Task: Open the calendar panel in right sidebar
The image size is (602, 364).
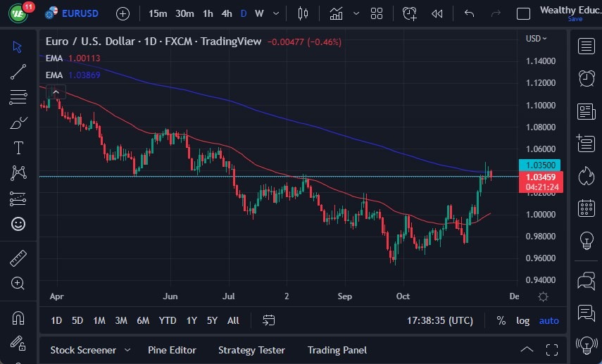Action: tap(586, 208)
